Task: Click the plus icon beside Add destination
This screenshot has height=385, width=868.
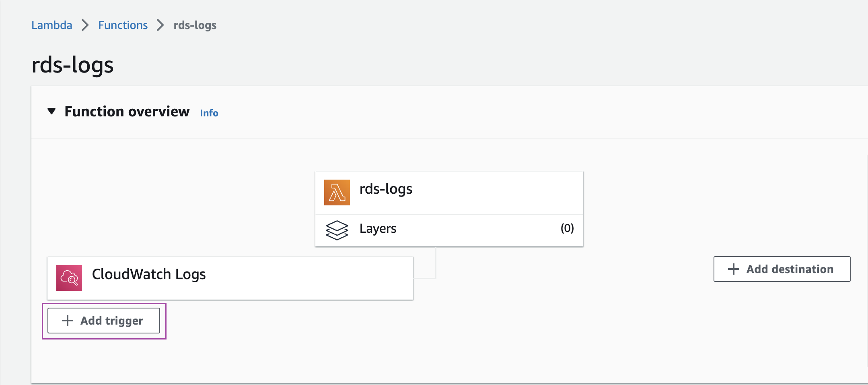Action: (x=734, y=269)
